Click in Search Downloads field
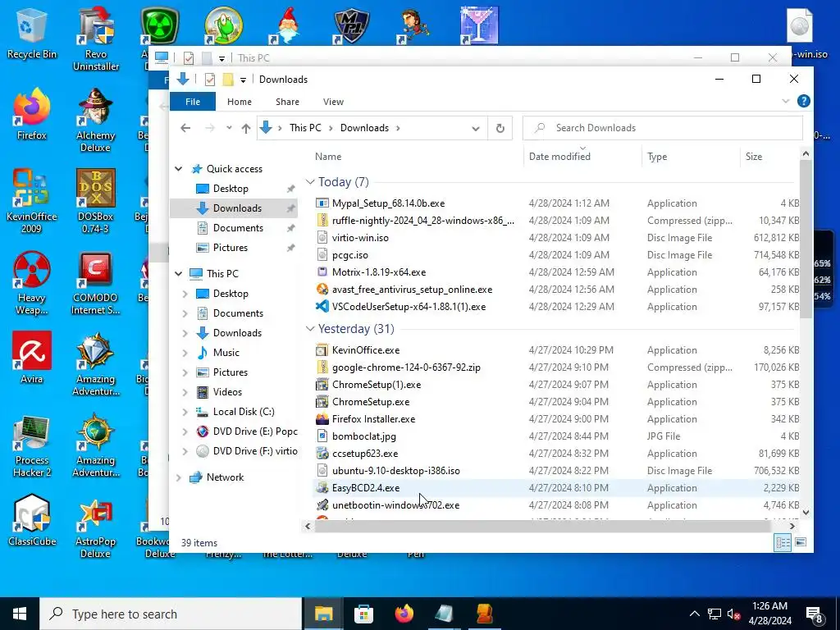 pos(663,128)
